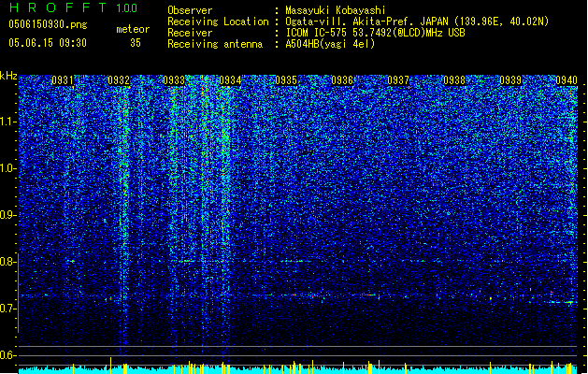
Task: Click the 0.8 kHz axis tick label
Action: click(8, 262)
